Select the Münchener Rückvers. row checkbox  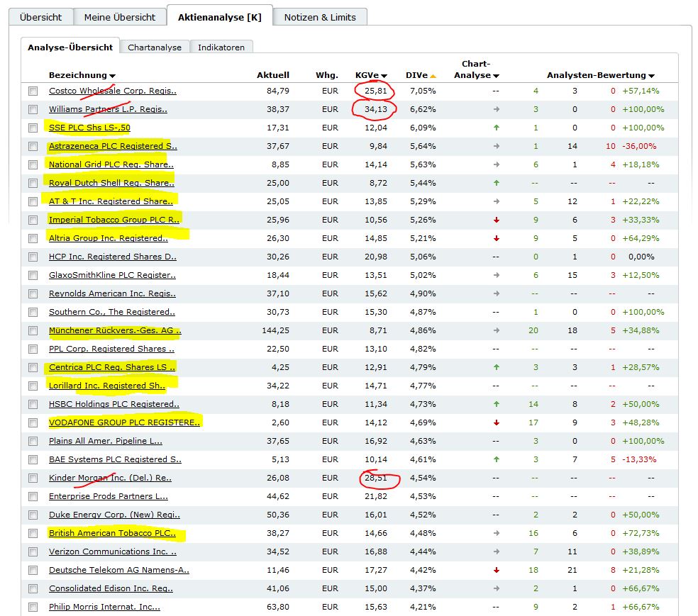click(x=33, y=331)
